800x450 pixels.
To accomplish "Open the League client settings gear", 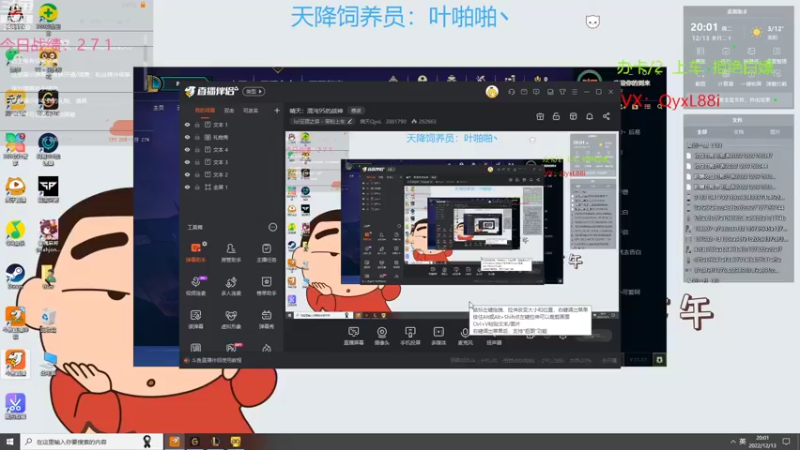I will click(659, 360).
